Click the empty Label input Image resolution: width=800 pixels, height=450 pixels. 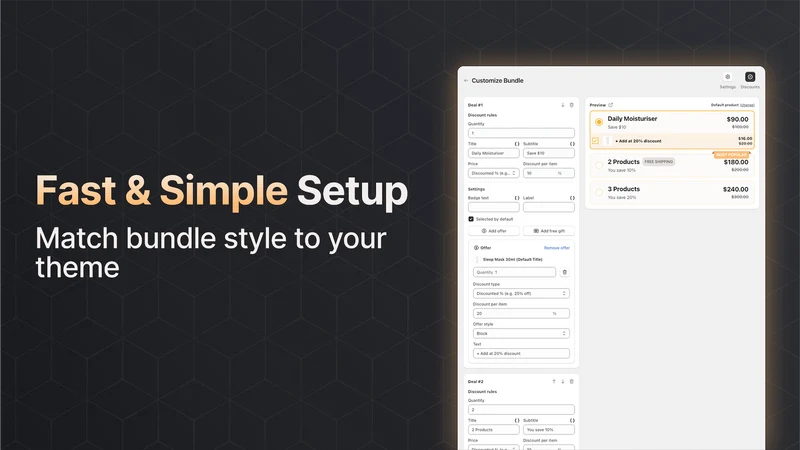(x=549, y=207)
